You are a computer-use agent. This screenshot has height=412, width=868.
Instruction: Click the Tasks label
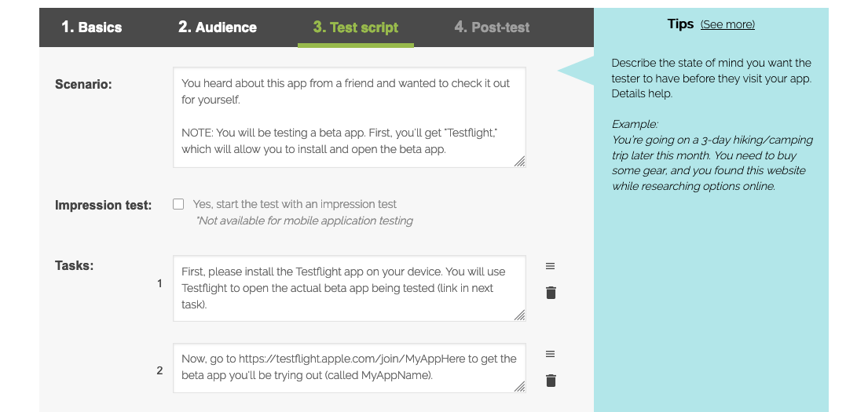(x=74, y=265)
